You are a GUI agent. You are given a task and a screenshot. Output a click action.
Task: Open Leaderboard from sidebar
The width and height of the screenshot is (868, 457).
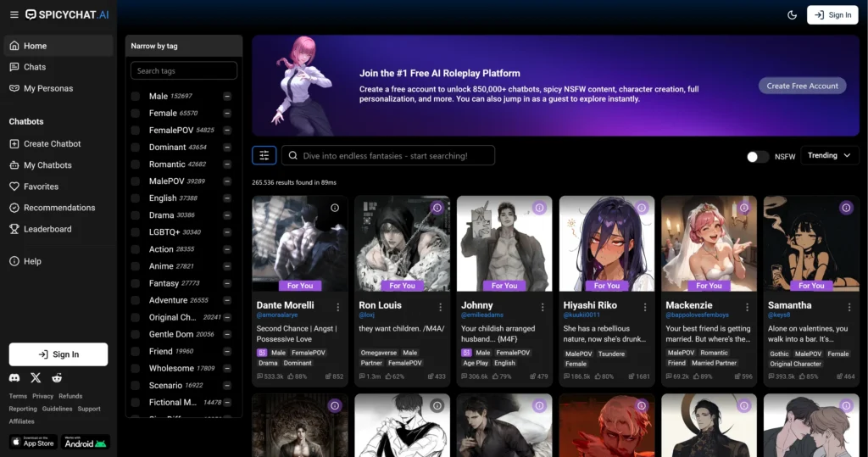coord(47,229)
